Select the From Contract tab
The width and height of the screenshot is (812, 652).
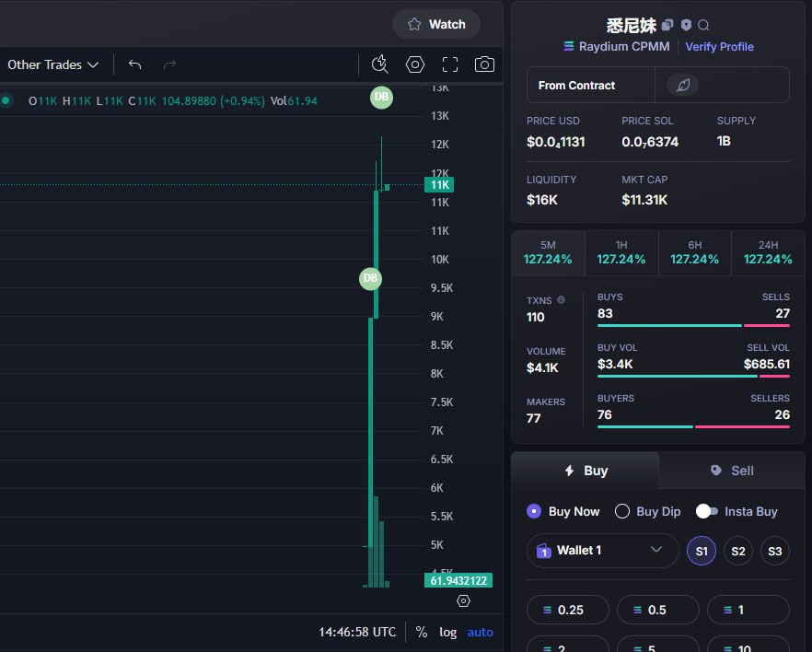tap(591, 85)
